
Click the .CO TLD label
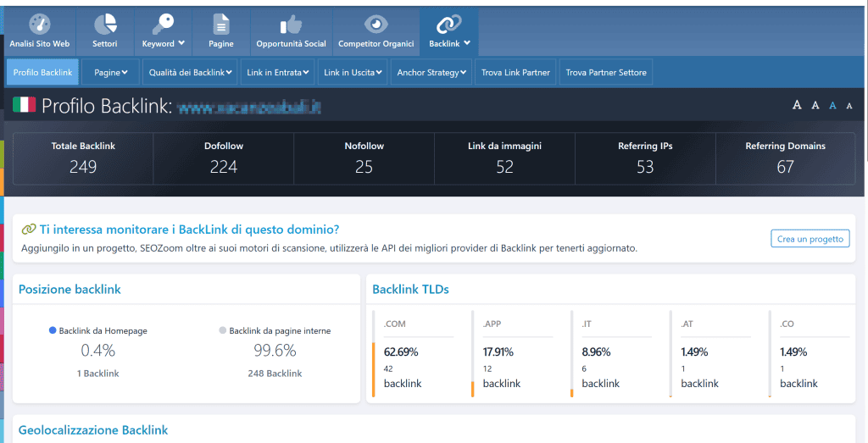click(x=787, y=324)
